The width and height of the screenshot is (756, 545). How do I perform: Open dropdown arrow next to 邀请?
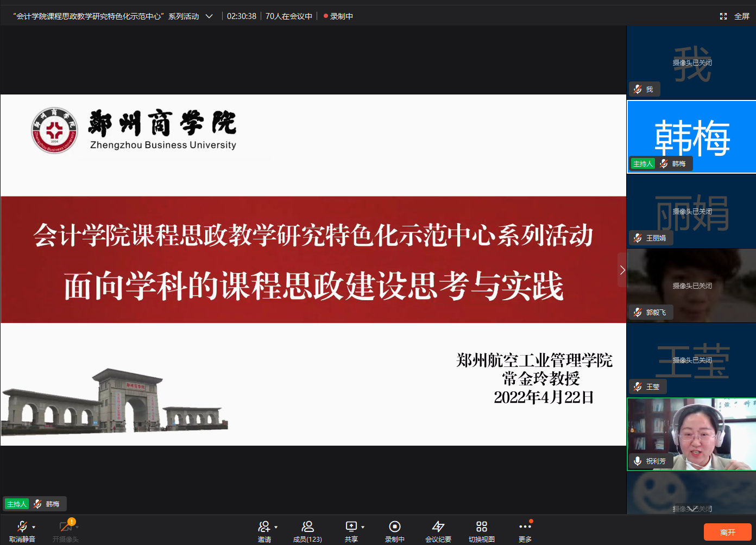click(276, 527)
